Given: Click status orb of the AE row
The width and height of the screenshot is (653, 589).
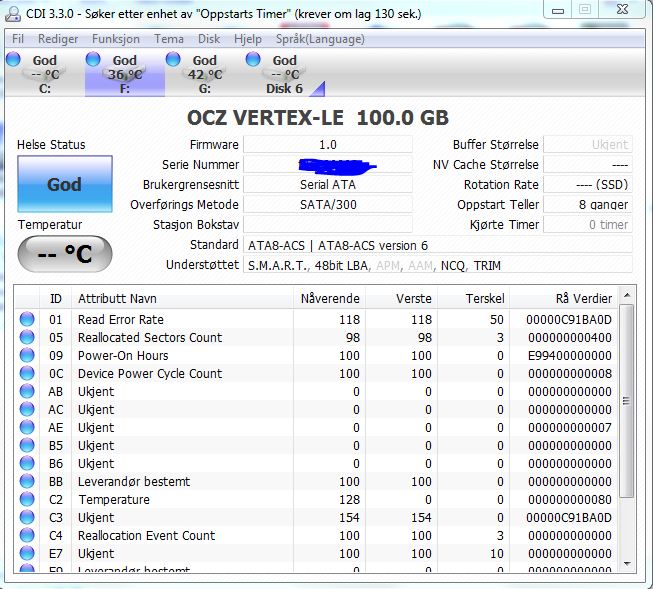Looking at the screenshot, I should [27, 427].
